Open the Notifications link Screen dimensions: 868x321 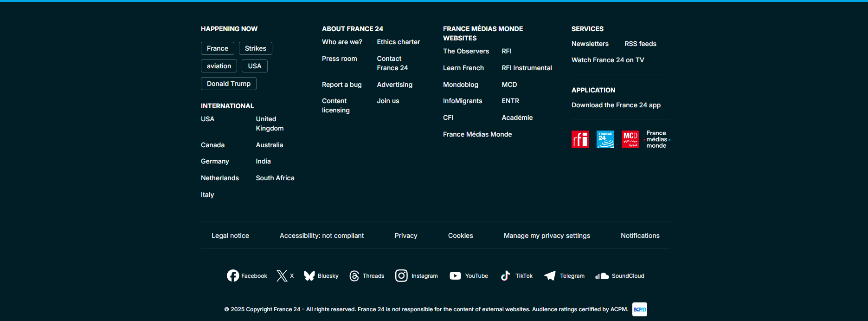pos(640,236)
